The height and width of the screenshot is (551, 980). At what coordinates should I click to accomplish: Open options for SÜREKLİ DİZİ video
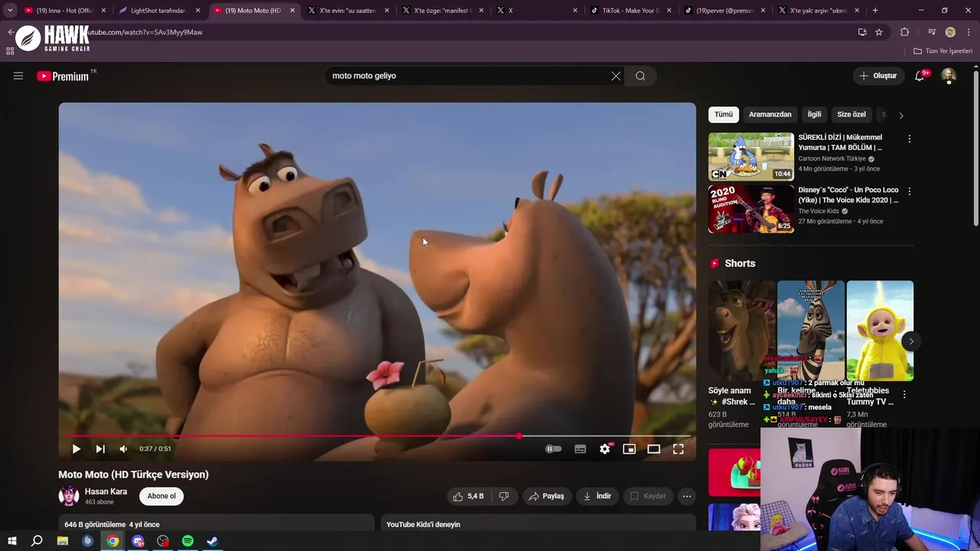tap(910, 139)
